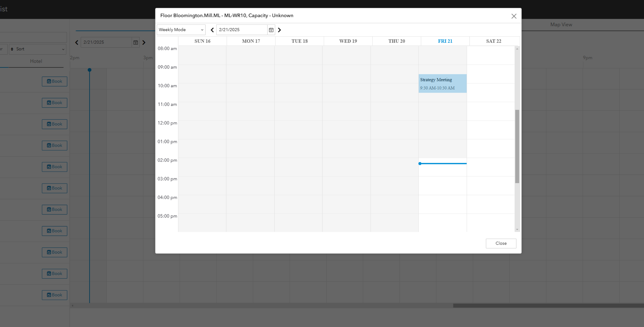
Task: Open background calendar picker beside 2/21/2025
Action: point(135,42)
